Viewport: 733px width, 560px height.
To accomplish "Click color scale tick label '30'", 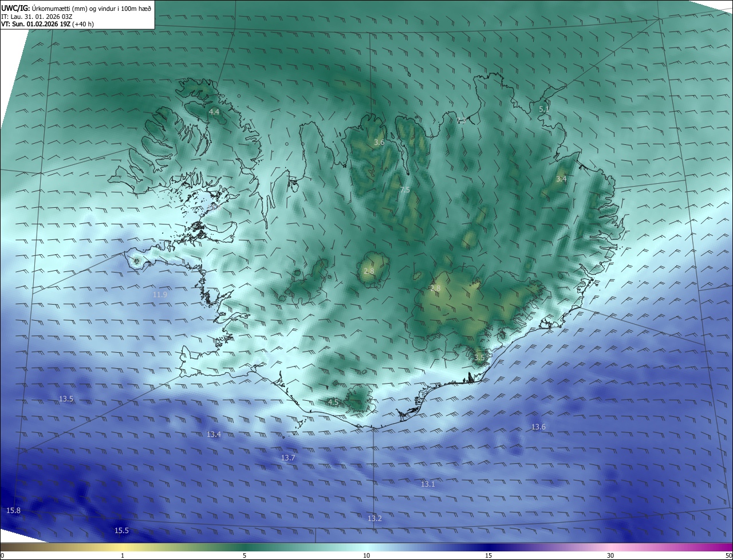I will [x=610, y=555].
